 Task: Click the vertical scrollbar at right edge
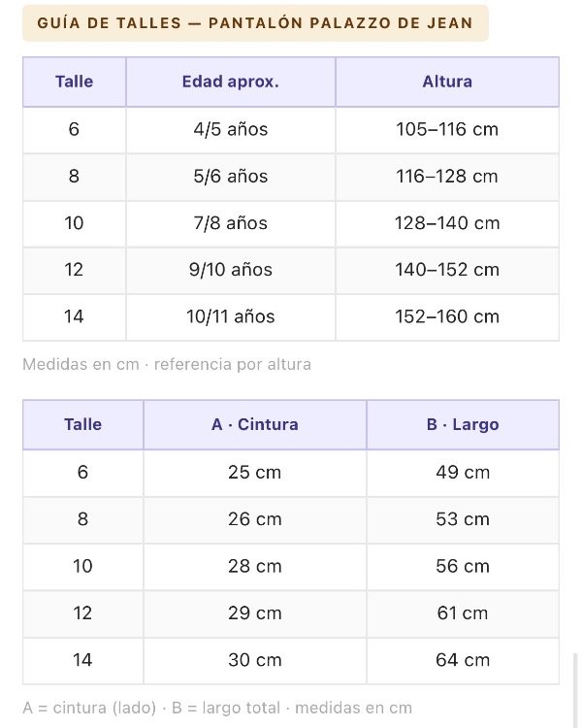(x=575, y=690)
